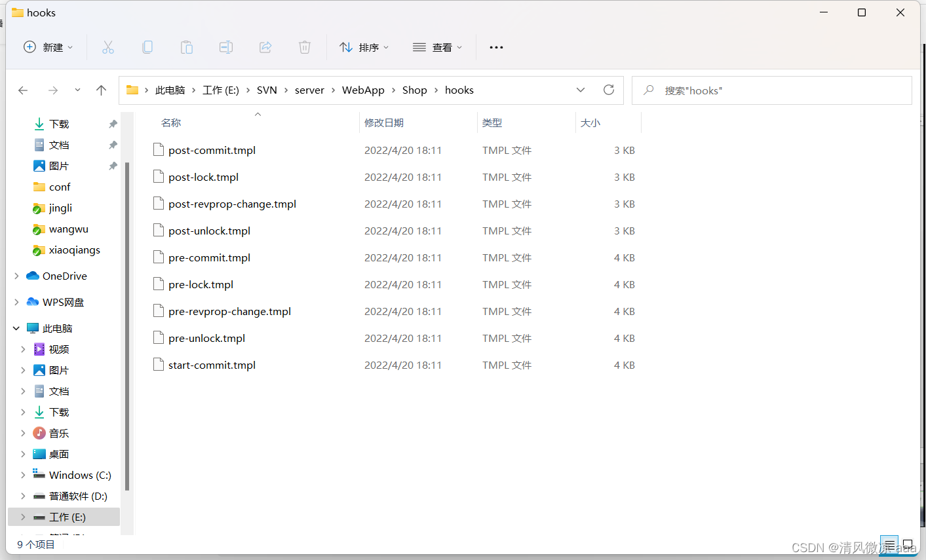Unpin 图片 via its pin icon
Viewport: 926px width, 560px height.
coord(113,166)
